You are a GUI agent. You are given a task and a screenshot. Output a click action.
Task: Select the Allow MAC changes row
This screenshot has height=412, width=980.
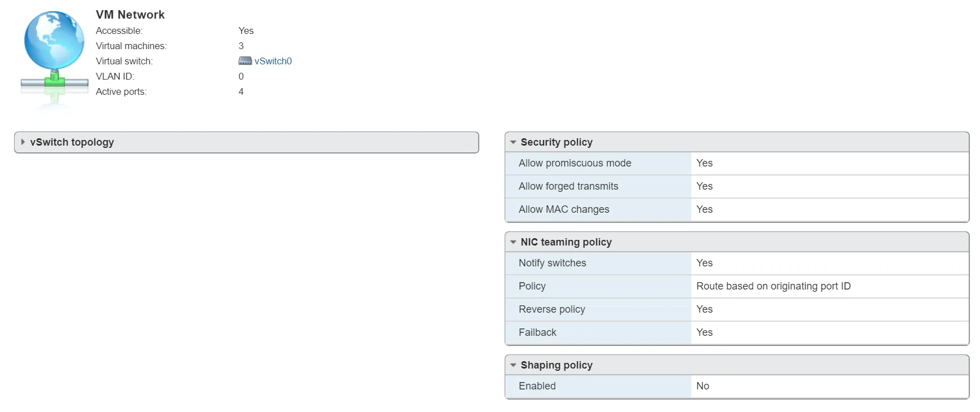(563, 209)
